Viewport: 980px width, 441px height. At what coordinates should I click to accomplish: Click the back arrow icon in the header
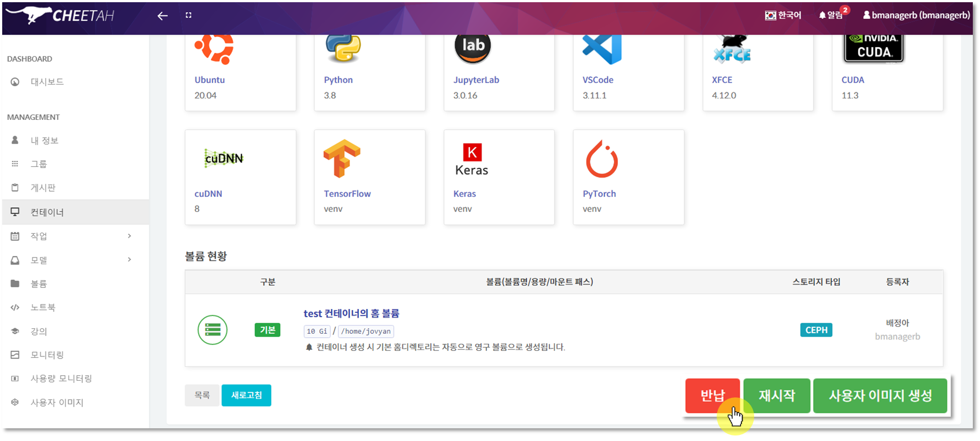162,15
